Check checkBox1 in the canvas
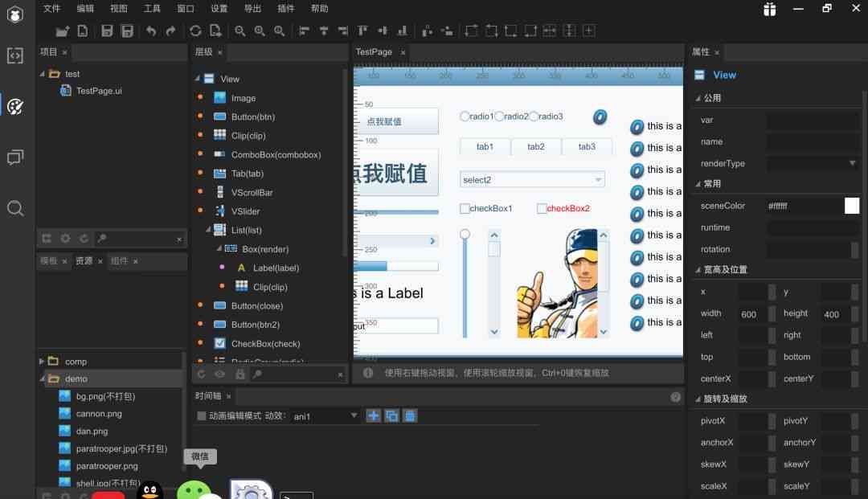868x499 pixels. point(465,209)
